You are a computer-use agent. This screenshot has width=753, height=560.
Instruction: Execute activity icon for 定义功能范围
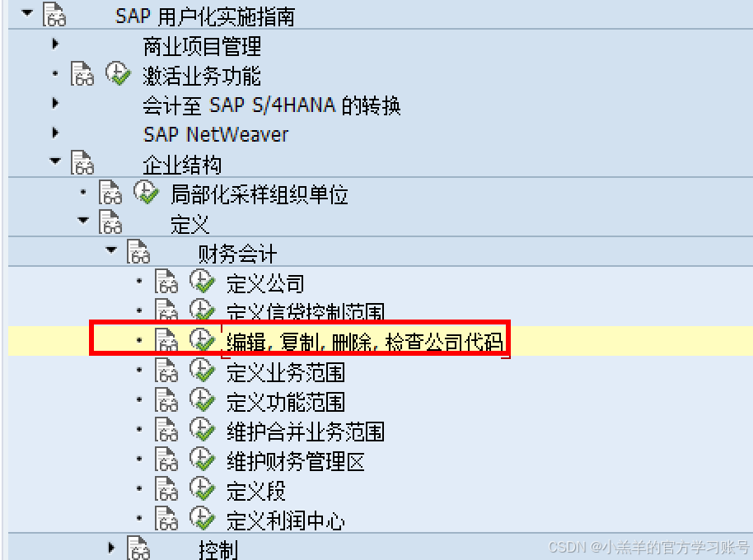coord(202,399)
